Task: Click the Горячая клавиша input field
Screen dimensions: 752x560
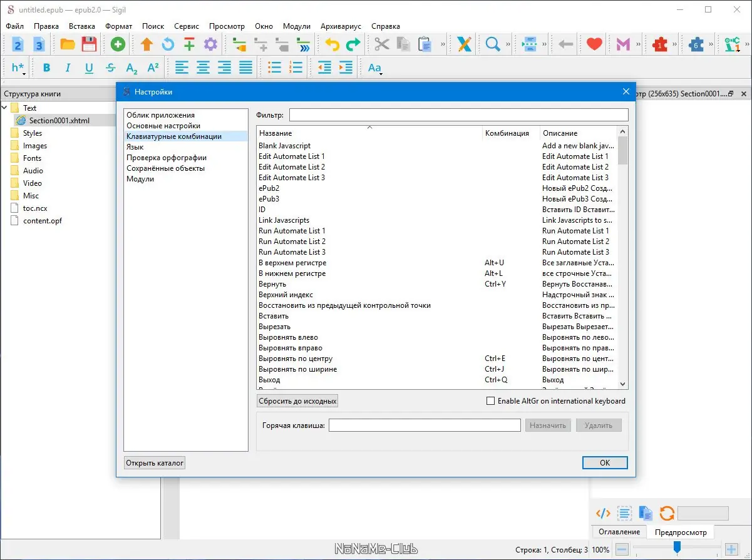Action: point(425,425)
